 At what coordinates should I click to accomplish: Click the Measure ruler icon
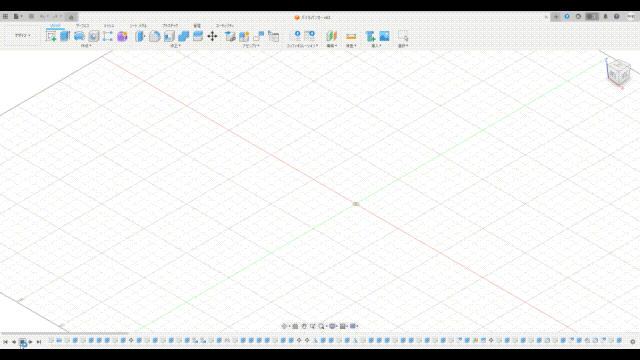pyautogui.click(x=351, y=36)
